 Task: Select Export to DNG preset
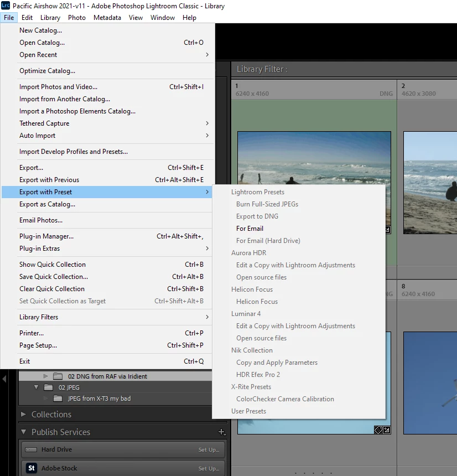(x=299, y=216)
